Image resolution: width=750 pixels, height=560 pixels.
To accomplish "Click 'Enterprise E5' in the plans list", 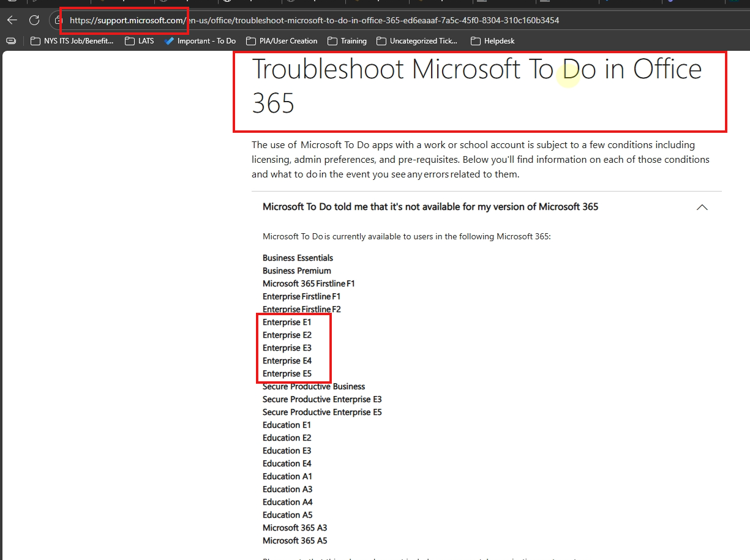I will click(287, 373).
